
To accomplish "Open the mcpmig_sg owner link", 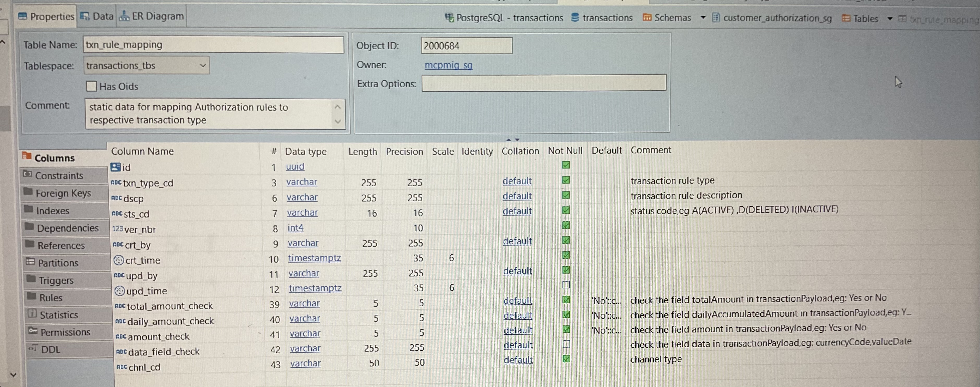I will tap(448, 65).
